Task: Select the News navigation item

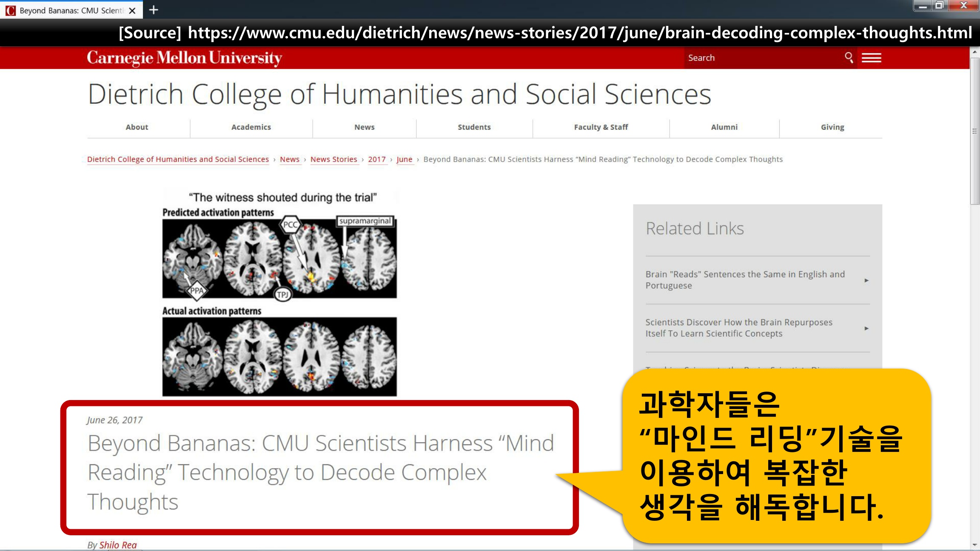Action: [x=364, y=127]
